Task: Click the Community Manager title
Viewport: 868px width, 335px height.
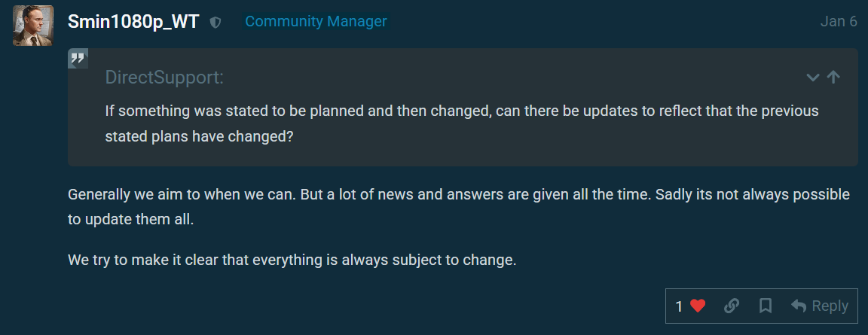Action: coord(316,22)
